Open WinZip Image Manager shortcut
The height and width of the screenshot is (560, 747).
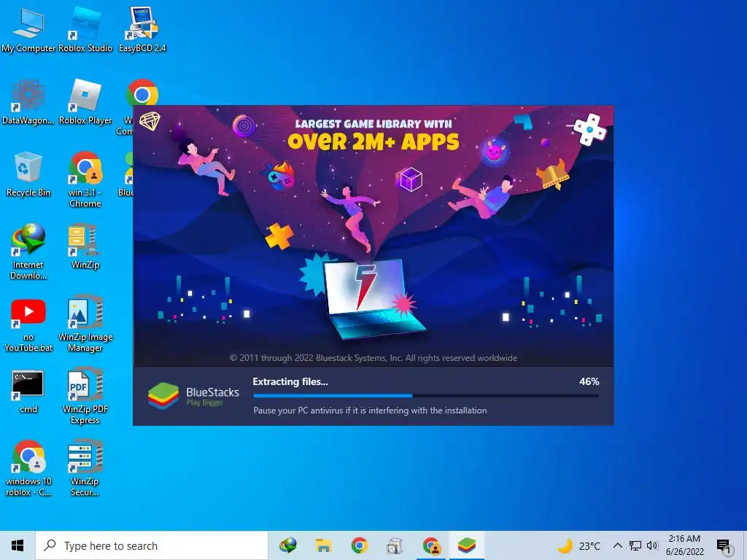[x=85, y=324]
